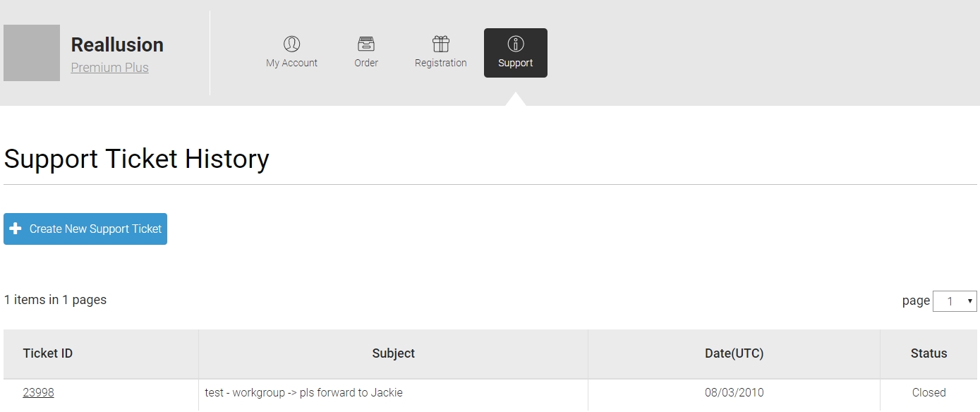The width and height of the screenshot is (980, 412).
Task: Switch to the Order tab label
Action: click(366, 63)
